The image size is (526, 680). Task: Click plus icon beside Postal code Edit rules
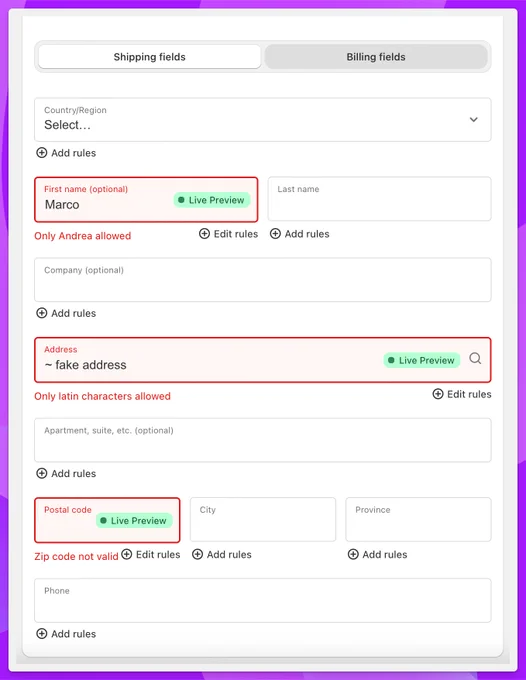pyautogui.click(x=127, y=554)
